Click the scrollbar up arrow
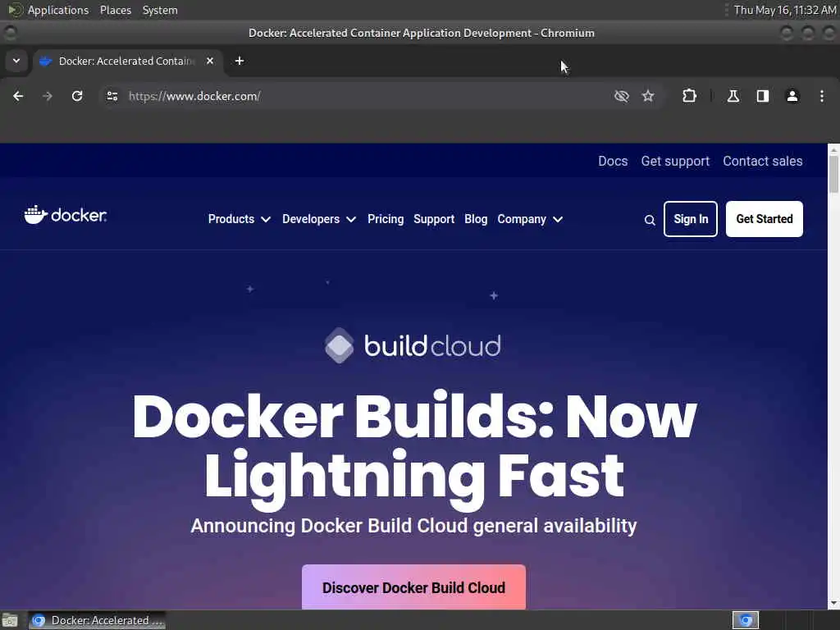The height and width of the screenshot is (630, 840). 833,149
